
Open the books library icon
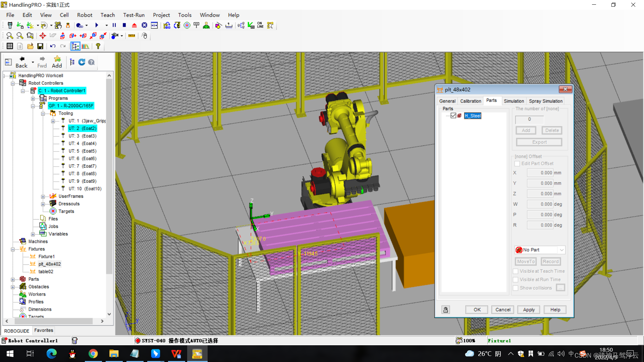coord(86,46)
